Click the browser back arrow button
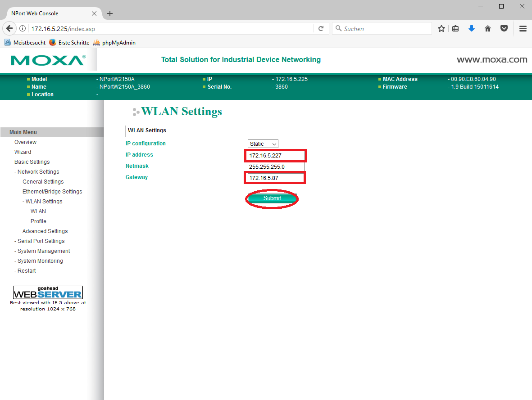 coord(9,28)
